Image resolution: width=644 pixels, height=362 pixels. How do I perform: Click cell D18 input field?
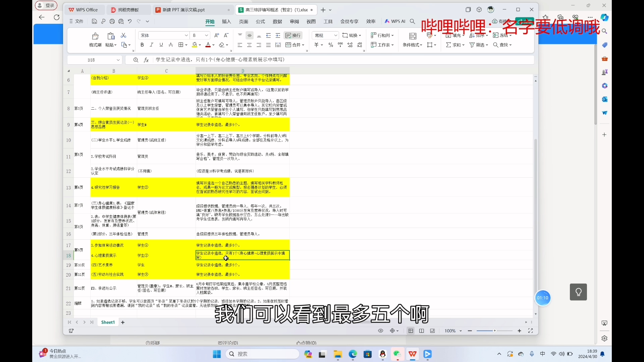[243, 255]
